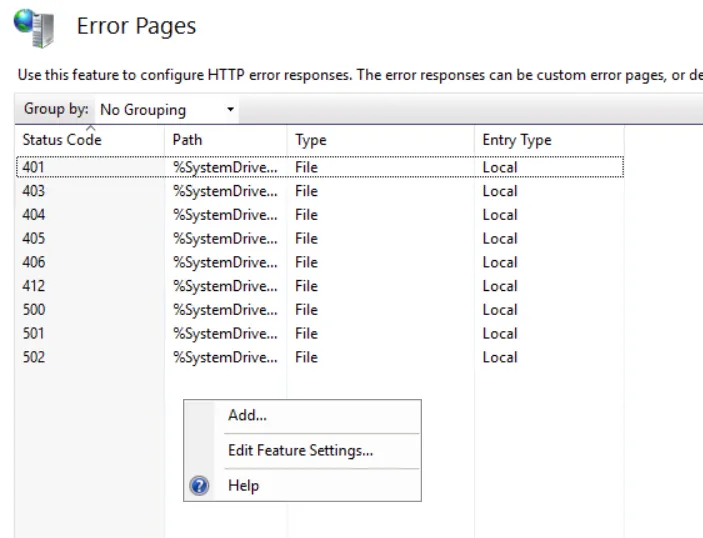703x538 pixels.
Task: Click the %SystemDrive... path for code 401
Action: tap(225, 168)
